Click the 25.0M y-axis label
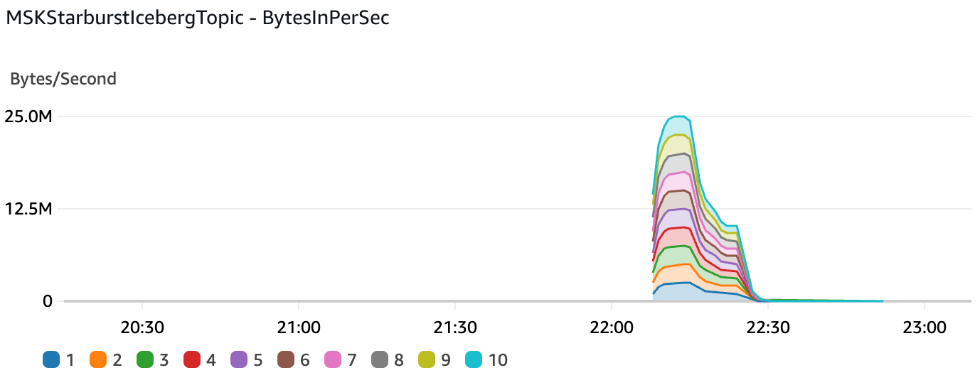The height and width of the screenshot is (385, 980). pos(28,116)
